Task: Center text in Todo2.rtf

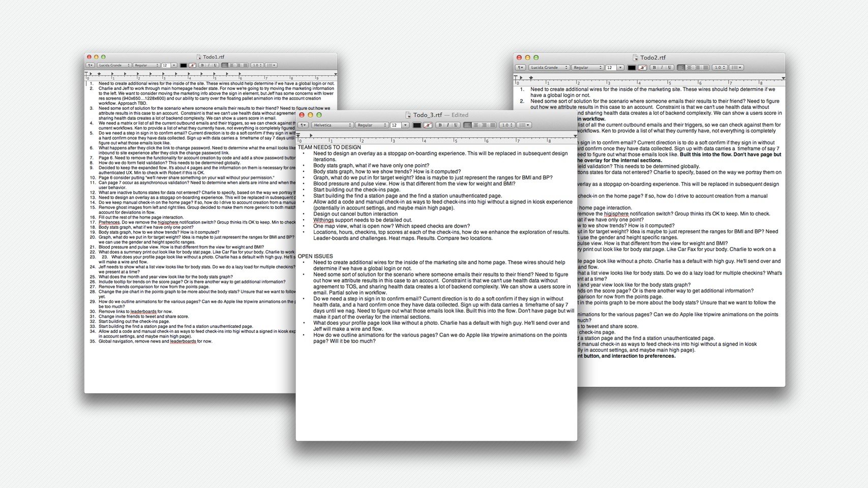Action: click(x=689, y=68)
